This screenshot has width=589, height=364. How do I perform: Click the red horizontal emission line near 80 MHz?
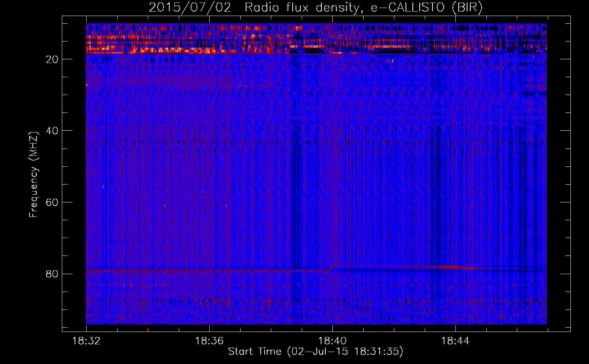tap(207, 270)
